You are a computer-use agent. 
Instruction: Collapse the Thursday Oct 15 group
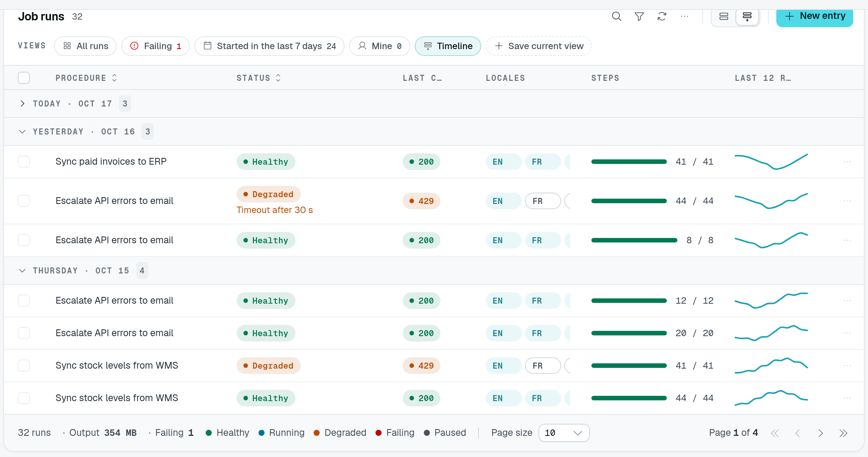click(22, 270)
